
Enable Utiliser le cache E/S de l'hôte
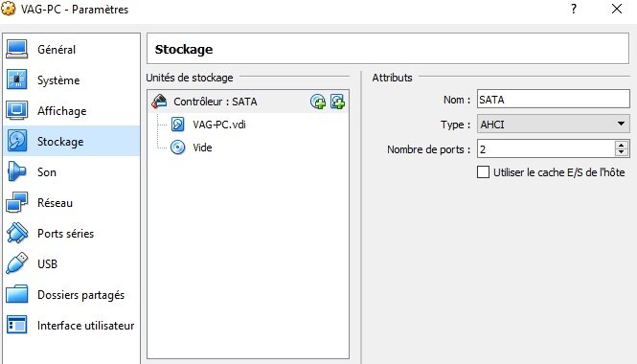tap(483, 172)
